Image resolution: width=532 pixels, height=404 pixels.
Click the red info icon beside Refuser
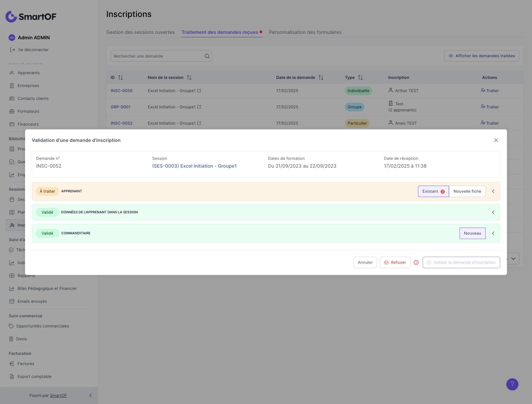point(416,262)
